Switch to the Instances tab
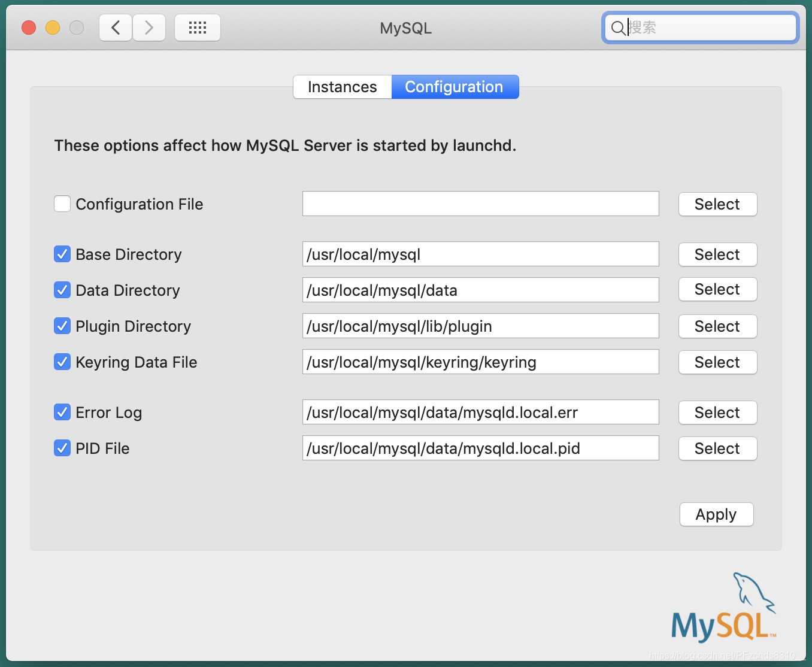 tap(343, 87)
